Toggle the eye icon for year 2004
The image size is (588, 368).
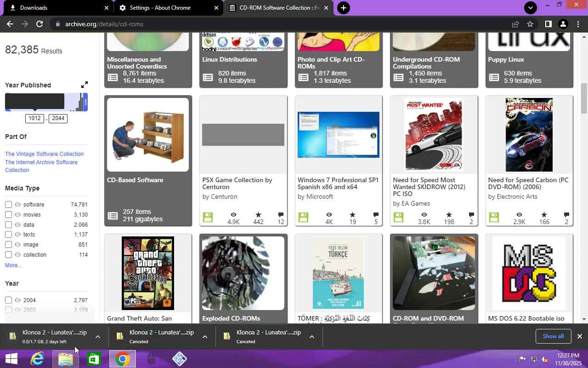[18, 300]
